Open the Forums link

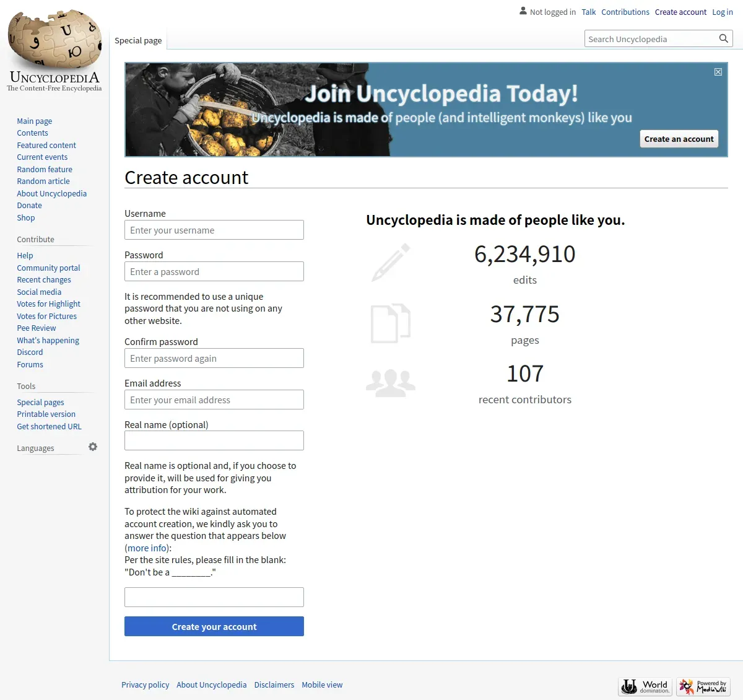tap(30, 364)
